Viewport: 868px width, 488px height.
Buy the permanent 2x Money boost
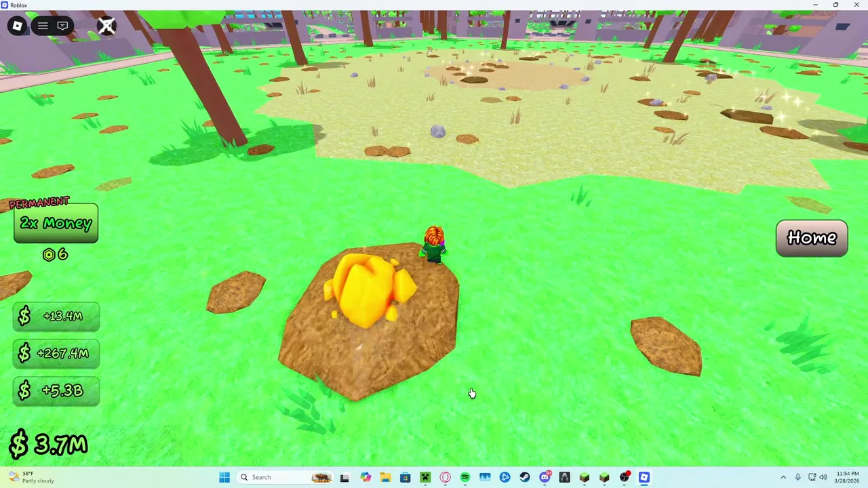click(x=56, y=223)
